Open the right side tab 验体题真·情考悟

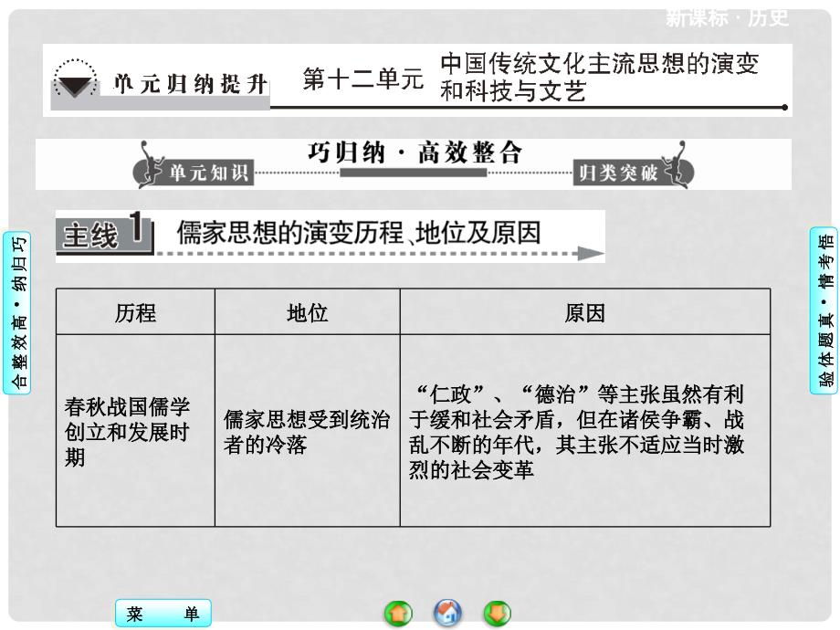[x=824, y=312]
